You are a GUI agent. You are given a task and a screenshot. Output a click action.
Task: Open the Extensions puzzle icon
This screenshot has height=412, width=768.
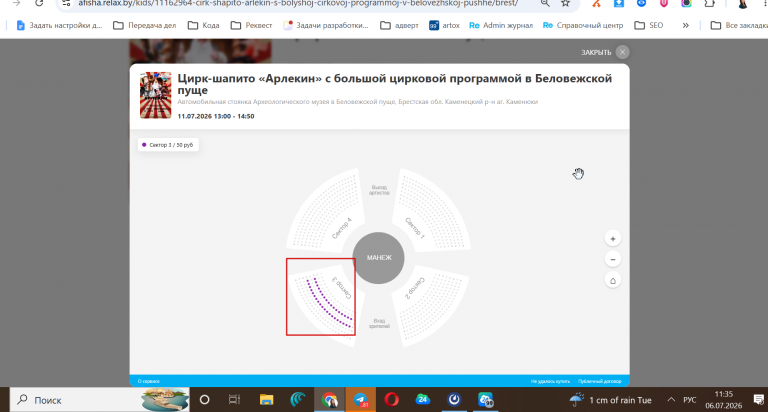click(709, 3)
